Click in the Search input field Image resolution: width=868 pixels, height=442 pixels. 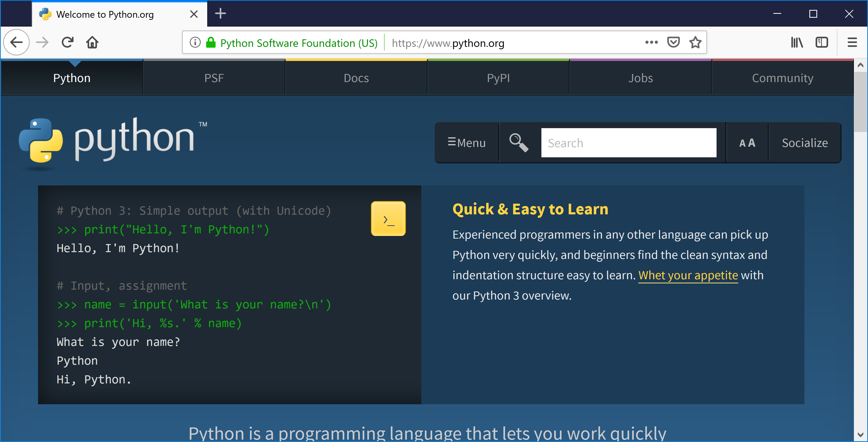click(629, 143)
